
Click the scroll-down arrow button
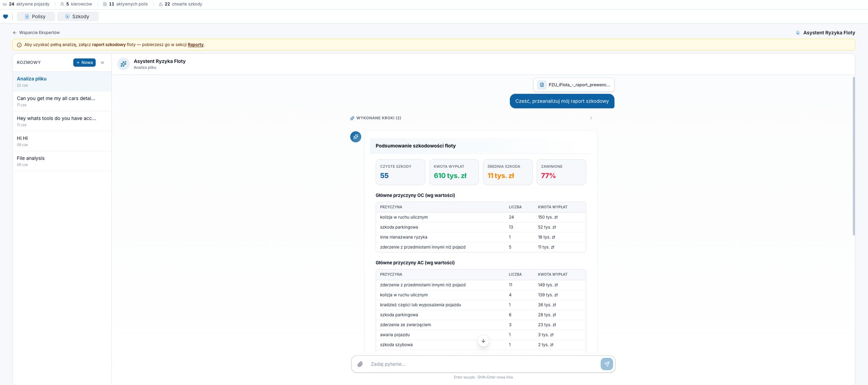483,341
